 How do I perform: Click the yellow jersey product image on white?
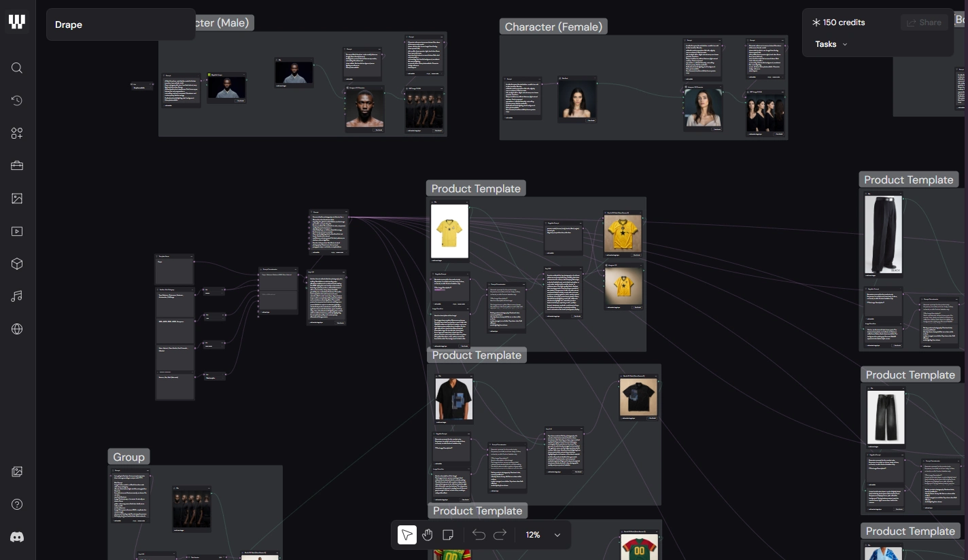point(449,231)
